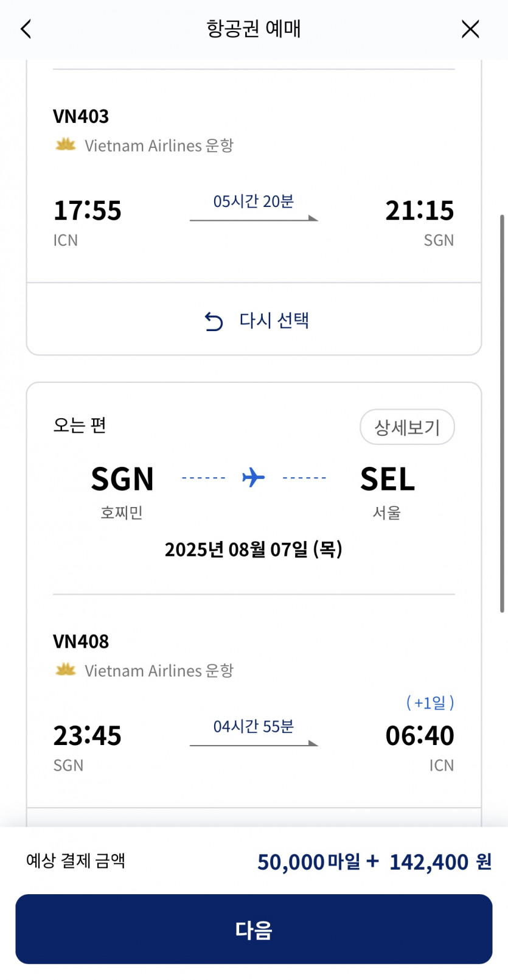Tap the flight duration arrow under 04시간 55분
Image resolution: width=508 pixels, height=980 pixels.
254,743
